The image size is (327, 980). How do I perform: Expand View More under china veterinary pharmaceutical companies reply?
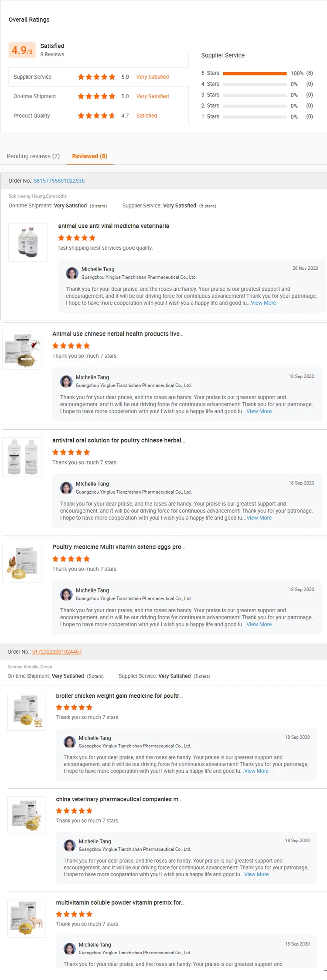[x=256, y=874]
